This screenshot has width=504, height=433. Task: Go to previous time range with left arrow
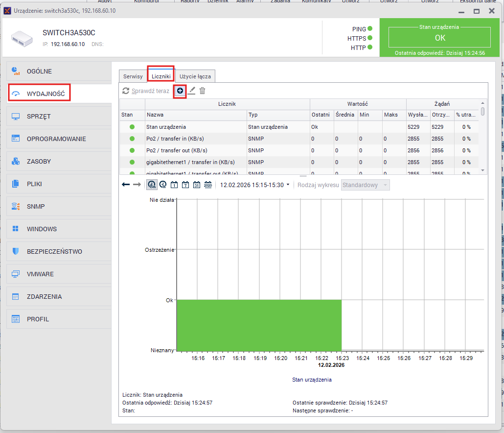click(x=126, y=185)
